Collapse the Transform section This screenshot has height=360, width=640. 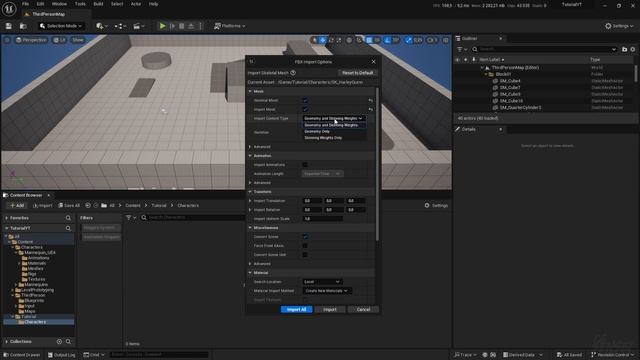(x=250, y=191)
